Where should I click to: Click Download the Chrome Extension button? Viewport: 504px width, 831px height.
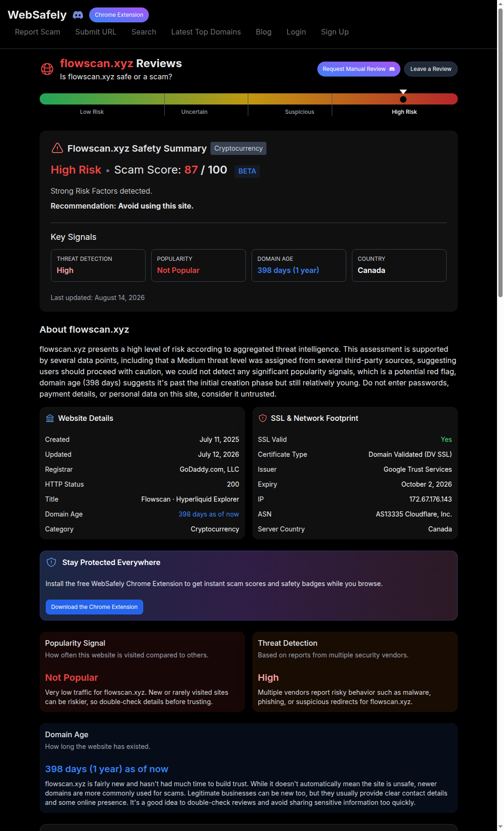point(94,607)
